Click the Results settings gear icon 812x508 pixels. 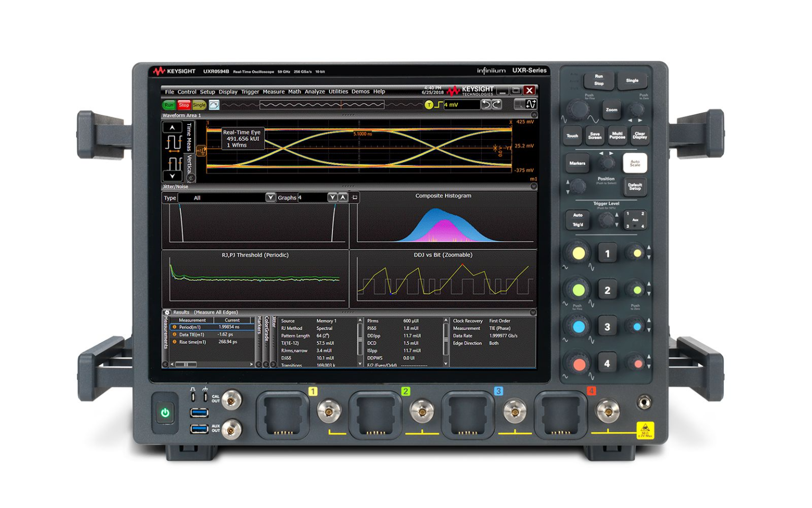[x=167, y=313]
